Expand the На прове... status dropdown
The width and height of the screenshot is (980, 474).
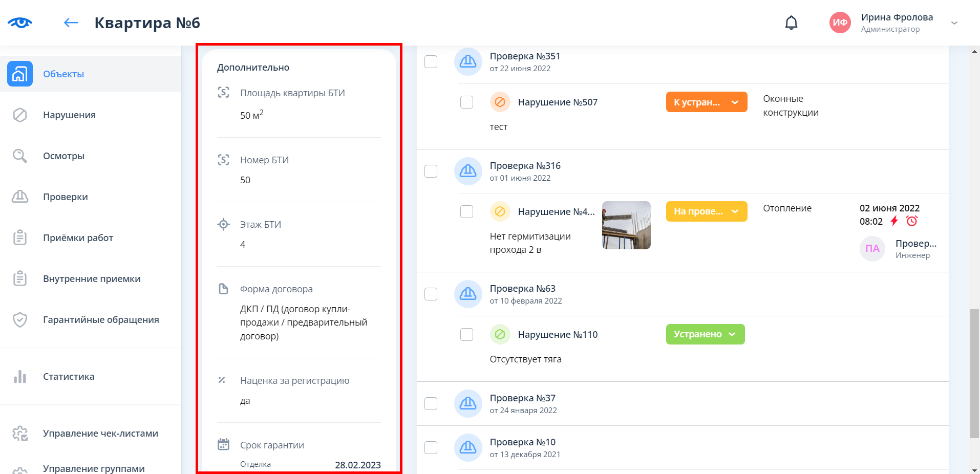tap(706, 211)
